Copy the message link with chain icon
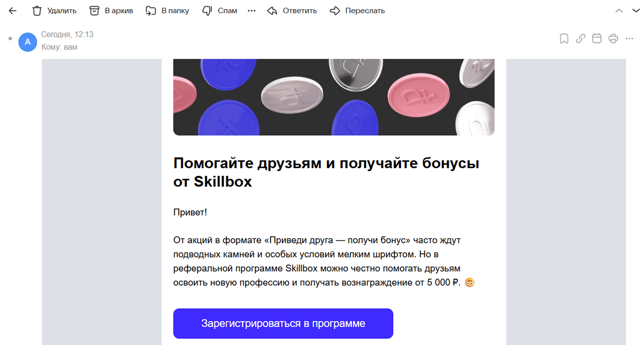 point(580,38)
